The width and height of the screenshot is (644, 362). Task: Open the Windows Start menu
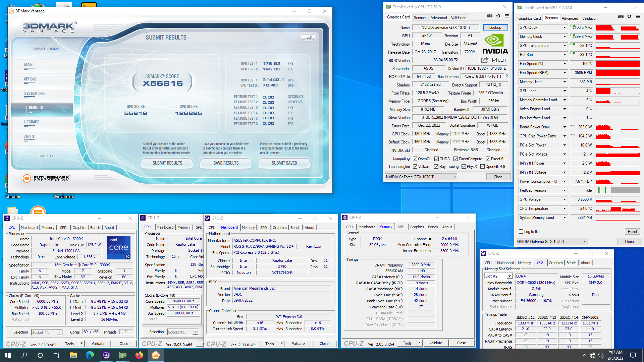(8, 355)
